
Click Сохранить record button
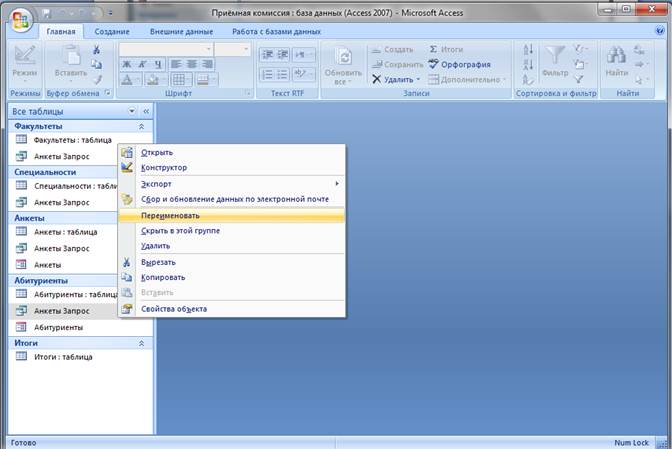397,64
